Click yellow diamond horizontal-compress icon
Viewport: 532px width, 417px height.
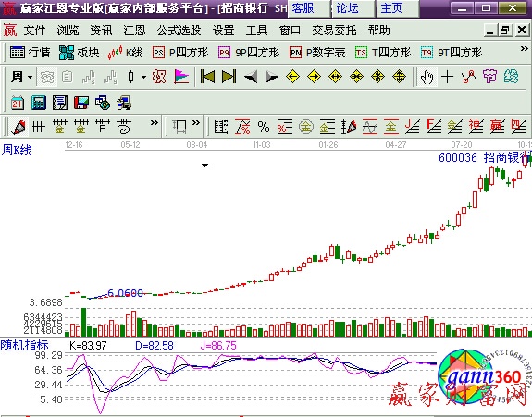(x=356, y=77)
